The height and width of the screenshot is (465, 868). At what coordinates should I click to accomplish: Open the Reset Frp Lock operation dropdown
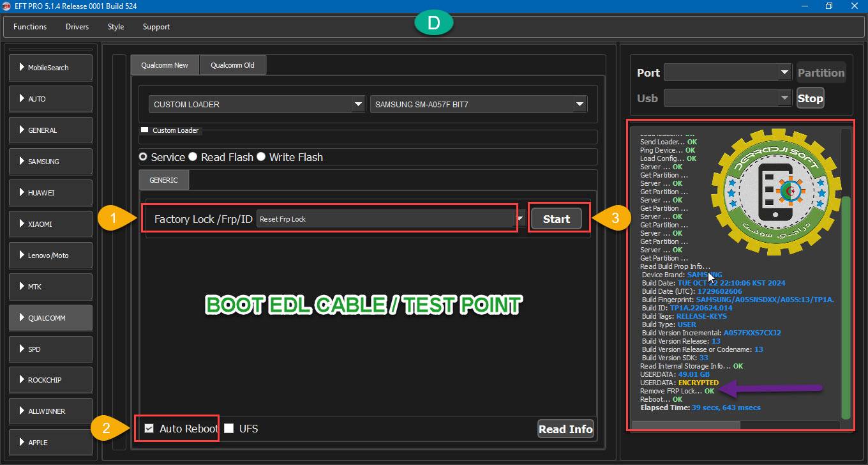pyautogui.click(x=391, y=219)
